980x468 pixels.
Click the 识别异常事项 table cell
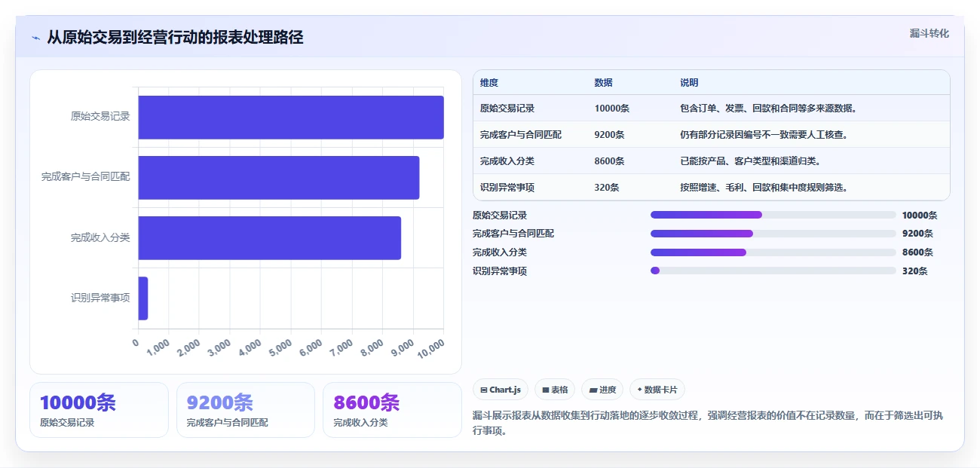coord(507,188)
